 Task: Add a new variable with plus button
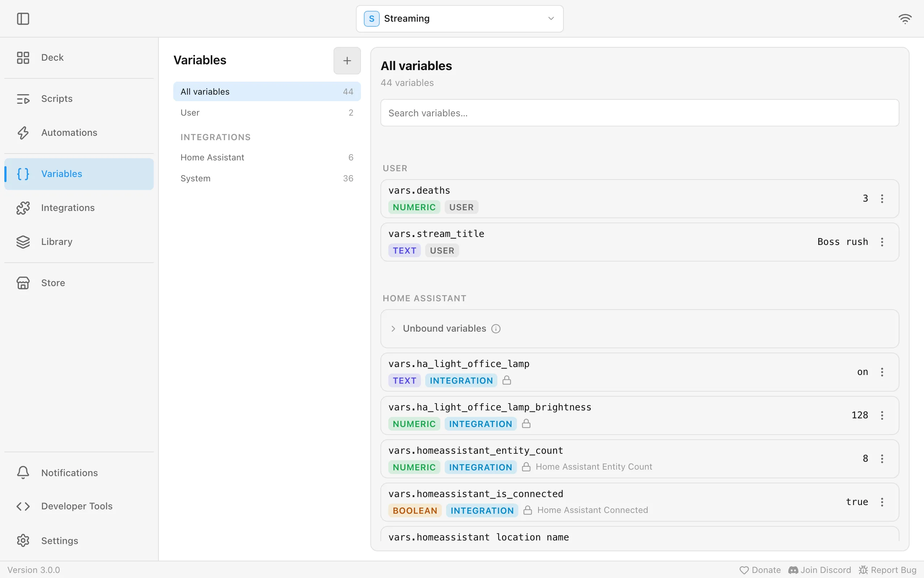(347, 60)
